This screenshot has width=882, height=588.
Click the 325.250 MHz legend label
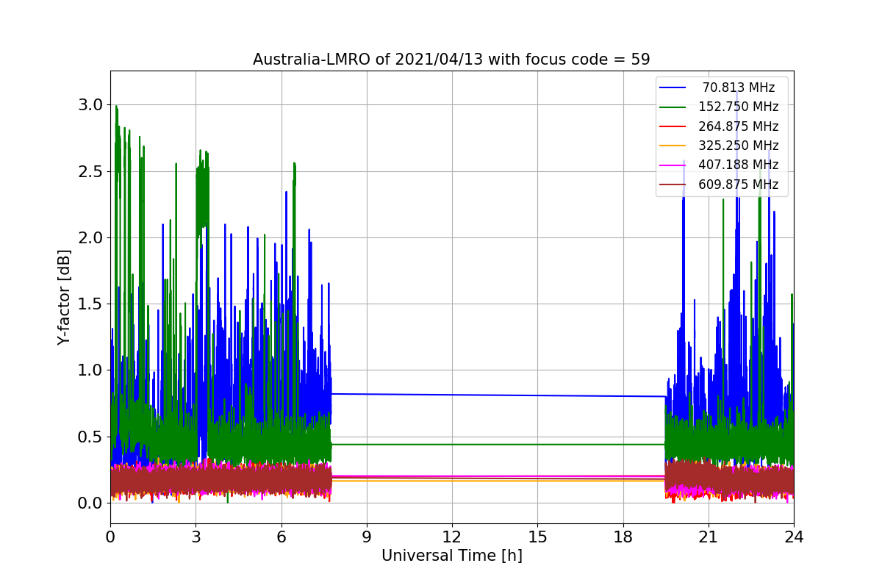739,146
